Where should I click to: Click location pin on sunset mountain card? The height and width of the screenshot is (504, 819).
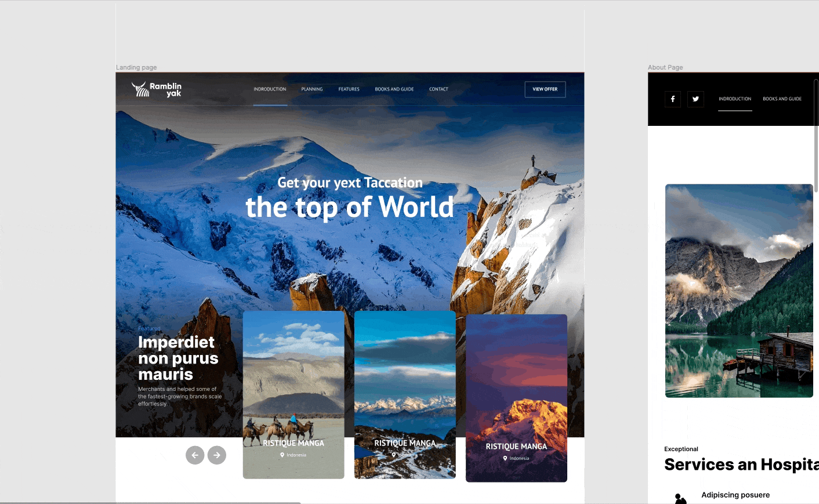click(505, 458)
